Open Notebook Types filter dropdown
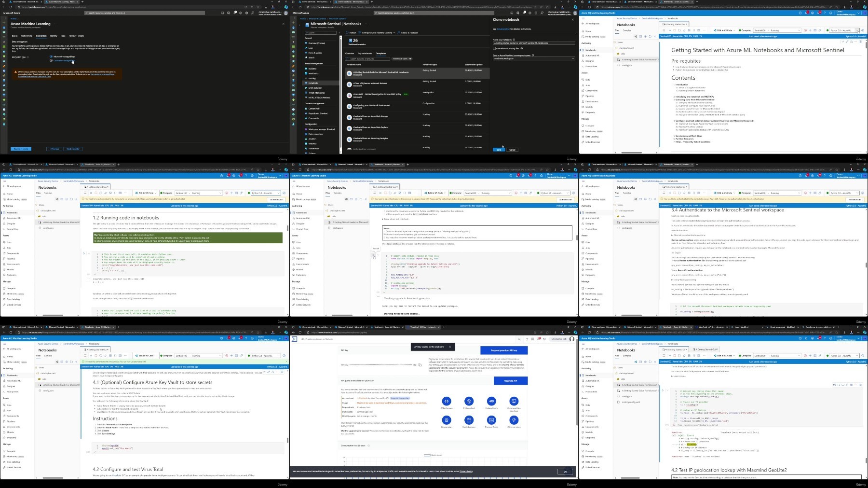This screenshot has width=868, height=488. point(402,59)
